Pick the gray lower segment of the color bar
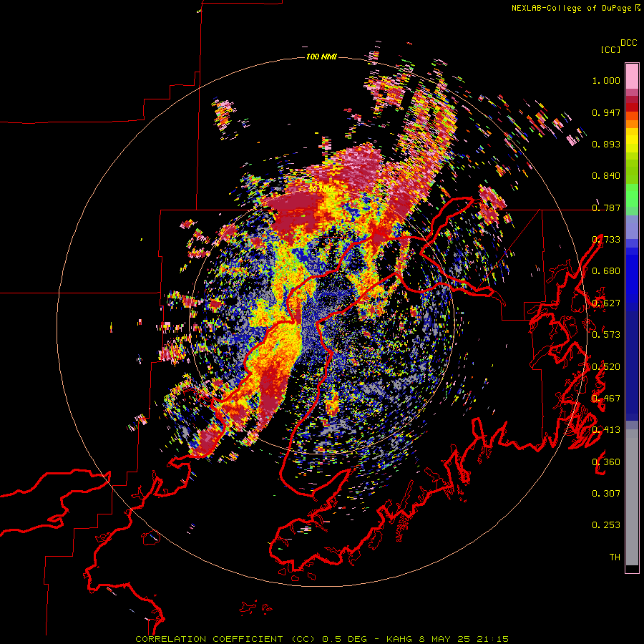644x644 pixels. tap(632, 497)
